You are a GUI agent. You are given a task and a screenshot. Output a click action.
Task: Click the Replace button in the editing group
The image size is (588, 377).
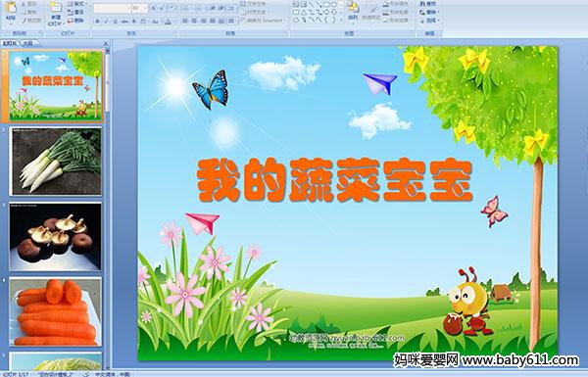coord(428,12)
